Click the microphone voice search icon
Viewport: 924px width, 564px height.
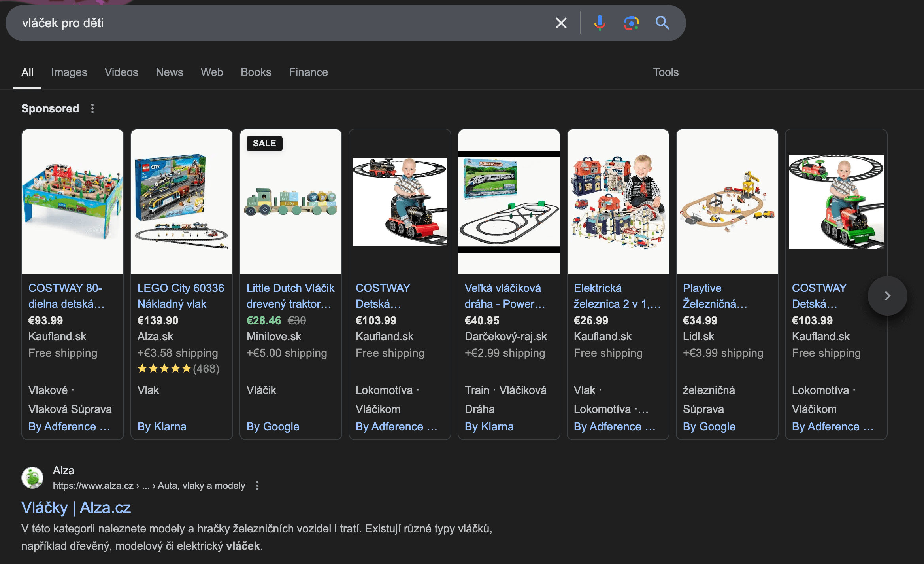[x=598, y=23]
